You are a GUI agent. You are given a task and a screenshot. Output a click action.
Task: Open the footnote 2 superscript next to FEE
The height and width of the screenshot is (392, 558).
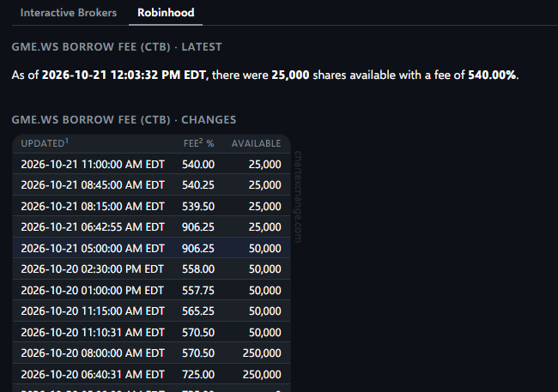(201, 142)
